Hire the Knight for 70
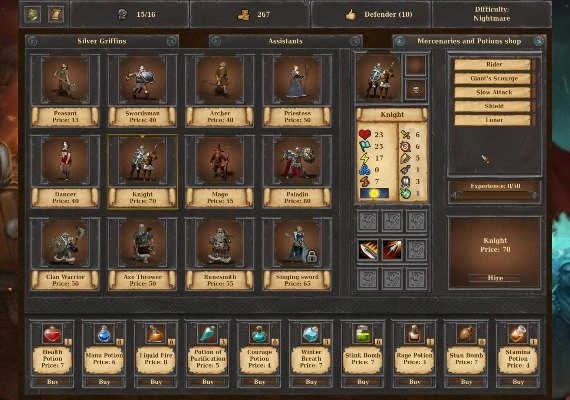This screenshot has height=400, width=570. 495,278
